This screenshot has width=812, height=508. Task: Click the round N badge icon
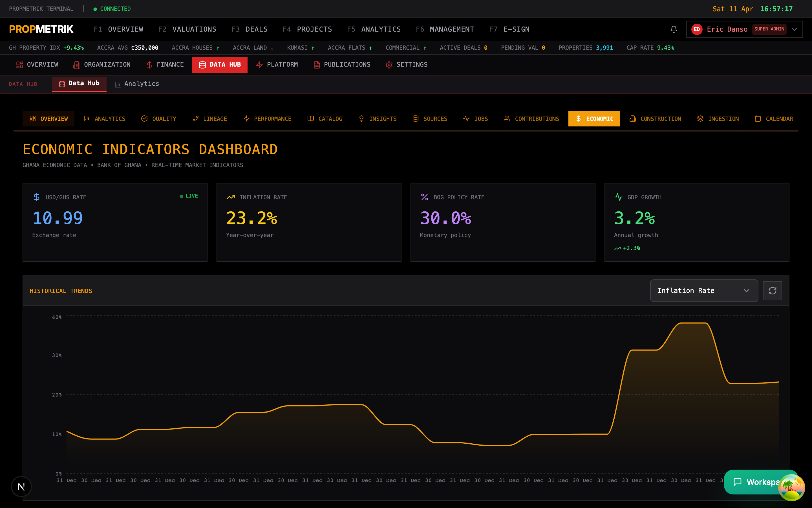click(21, 486)
